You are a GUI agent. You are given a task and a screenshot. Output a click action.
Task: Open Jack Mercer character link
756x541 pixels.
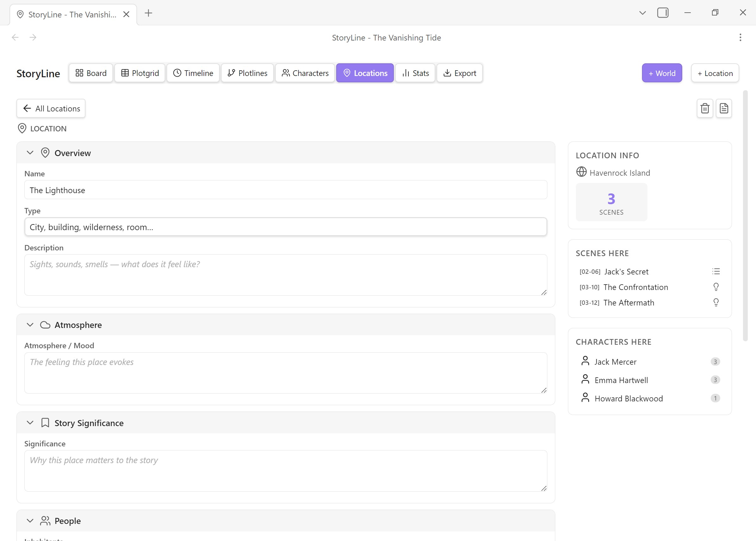pos(615,362)
